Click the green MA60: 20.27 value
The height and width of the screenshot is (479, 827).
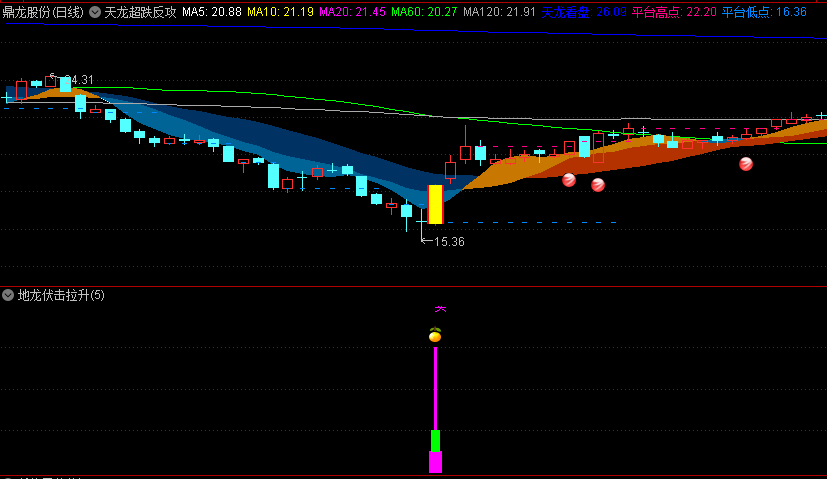(x=424, y=12)
